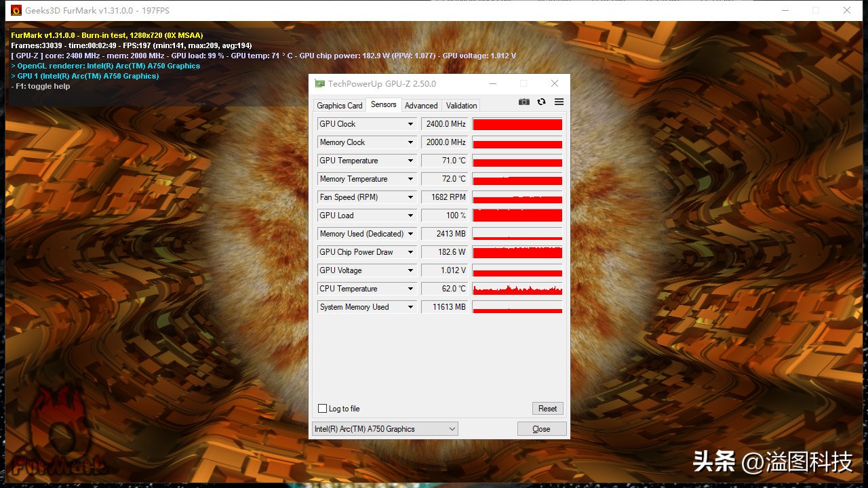
Task: Open the GPU Temperature sensor dropdown
Action: pyautogui.click(x=410, y=161)
